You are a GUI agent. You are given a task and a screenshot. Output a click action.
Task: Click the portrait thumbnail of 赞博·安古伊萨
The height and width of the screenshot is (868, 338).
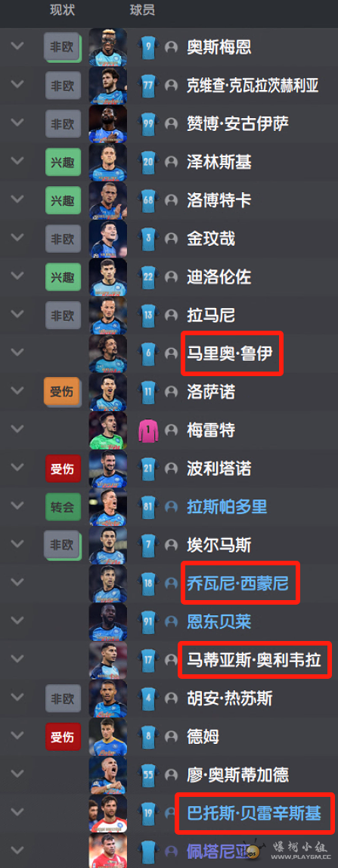[x=108, y=124]
